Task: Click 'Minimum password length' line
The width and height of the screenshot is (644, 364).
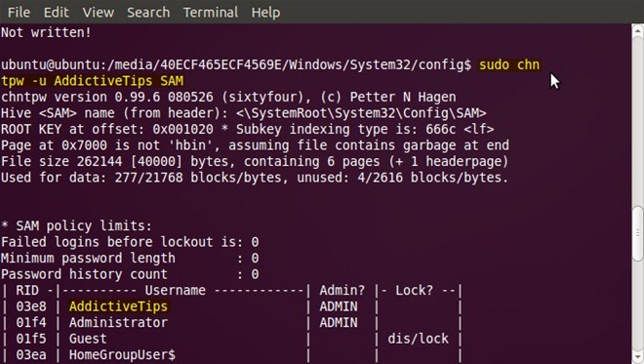Action: [x=130, y=258]
